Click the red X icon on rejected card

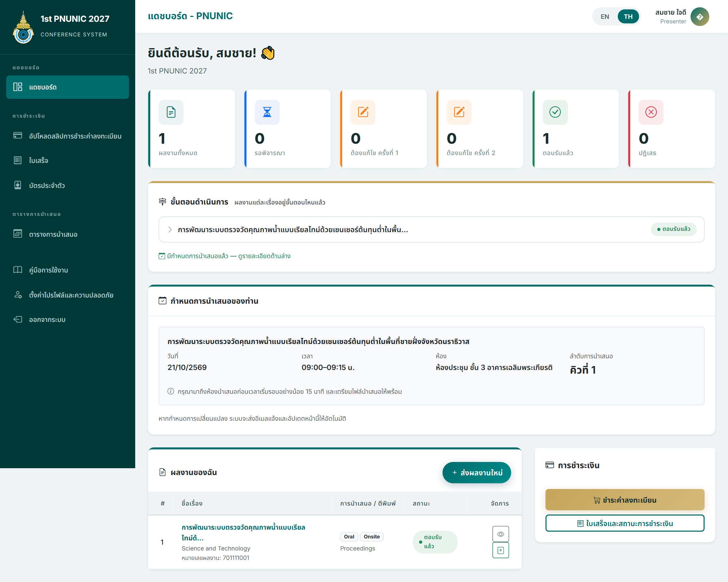click(x=651, y=112)
